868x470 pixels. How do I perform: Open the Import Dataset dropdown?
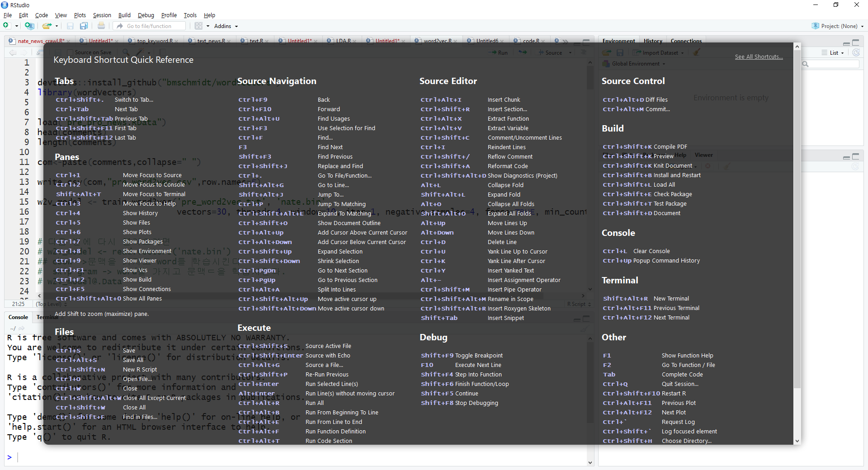[x=658, y=53]
